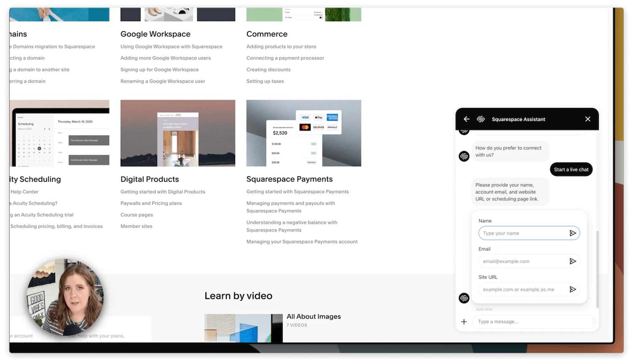Open Acuity Scheduling trial link
The width and height of the screenshot is (633, 364).
pyautogui.click(x=42, y=215)
